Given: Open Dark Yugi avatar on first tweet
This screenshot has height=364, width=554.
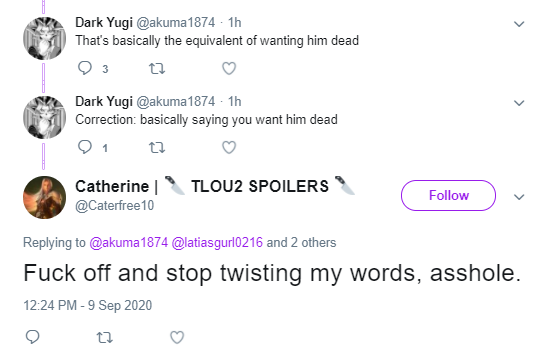Looking at the screenshot, I should click(x=45, y=38).
